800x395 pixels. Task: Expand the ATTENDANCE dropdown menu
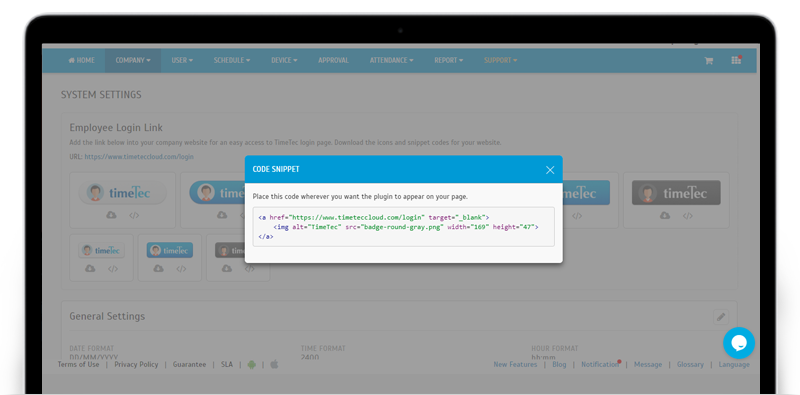391,60
